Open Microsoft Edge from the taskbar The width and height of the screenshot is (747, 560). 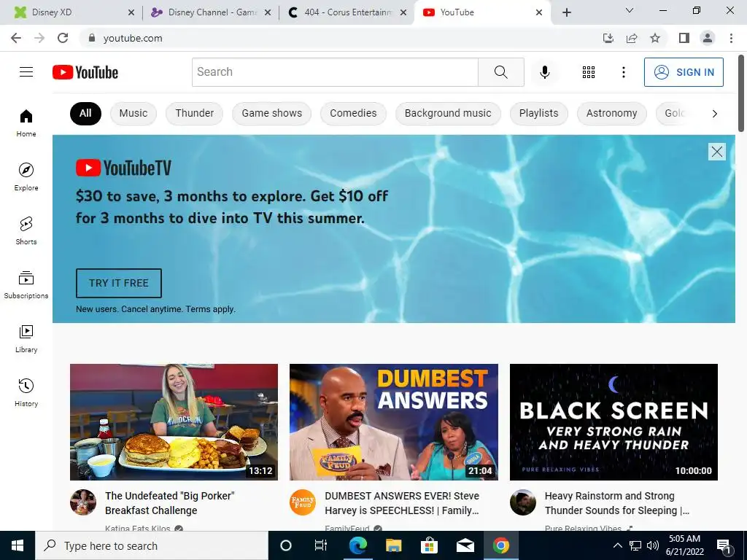(x=357, y=545)
